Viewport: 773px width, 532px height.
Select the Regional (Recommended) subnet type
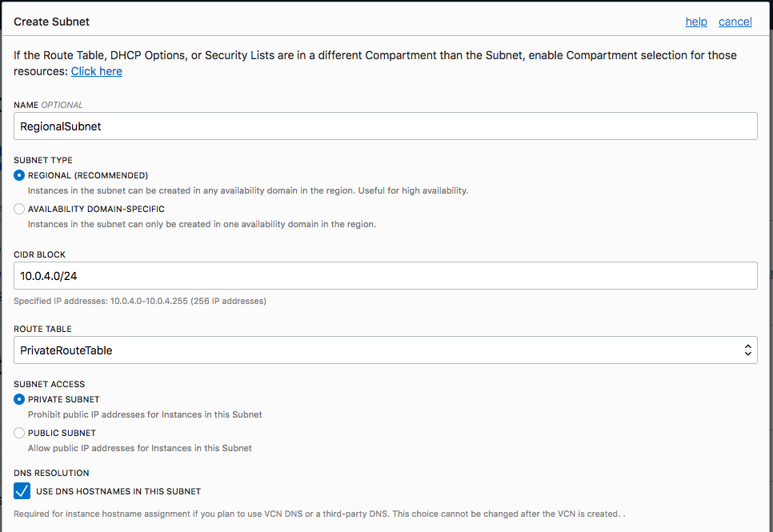point(19,175)
